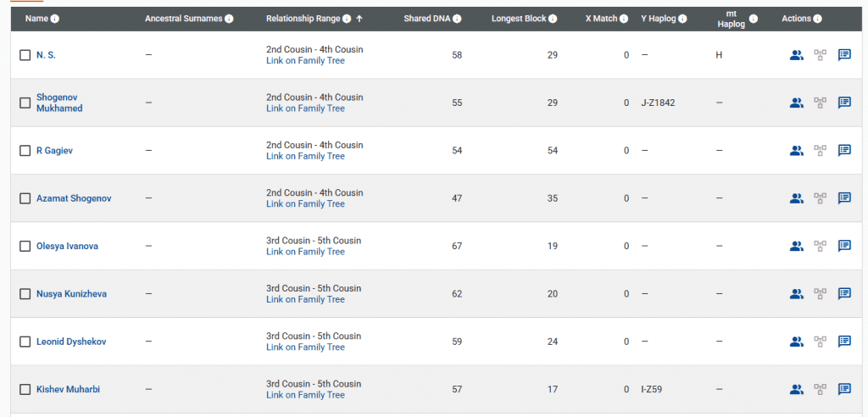Click family tree icon for Nusya Kunizheva
Viewport: 868px width, 417px height.
tap(820, 294)
